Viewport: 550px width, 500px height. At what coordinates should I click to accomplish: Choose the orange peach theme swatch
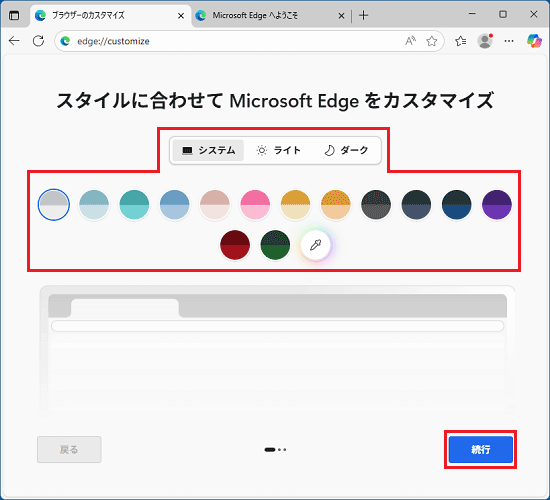[336, 205]
